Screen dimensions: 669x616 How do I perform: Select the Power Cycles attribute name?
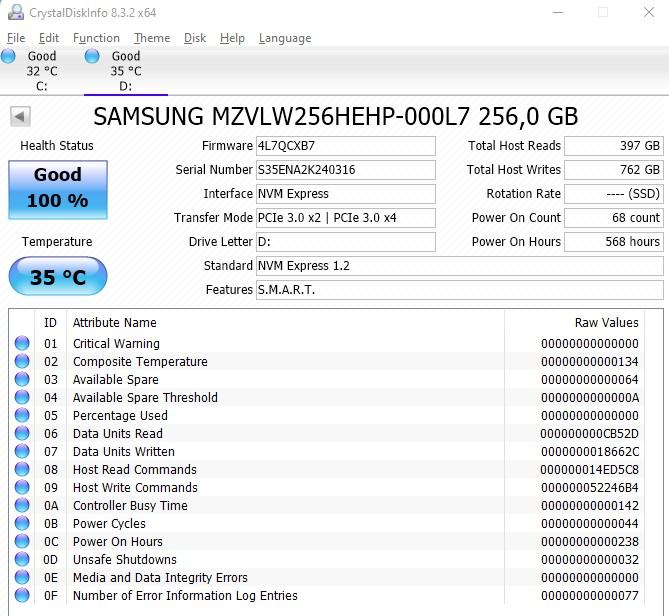click(109, 523)
